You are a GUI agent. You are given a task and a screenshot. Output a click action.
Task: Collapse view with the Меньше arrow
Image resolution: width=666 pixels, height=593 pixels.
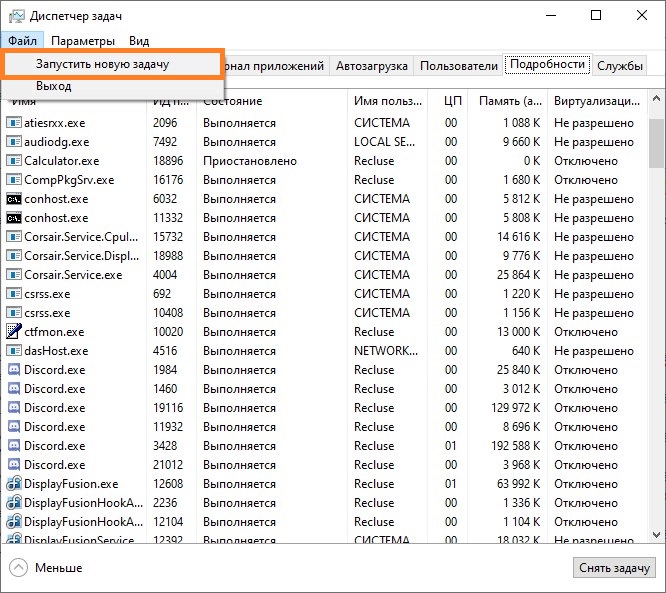pyautogui.click(x=18, y=568)
